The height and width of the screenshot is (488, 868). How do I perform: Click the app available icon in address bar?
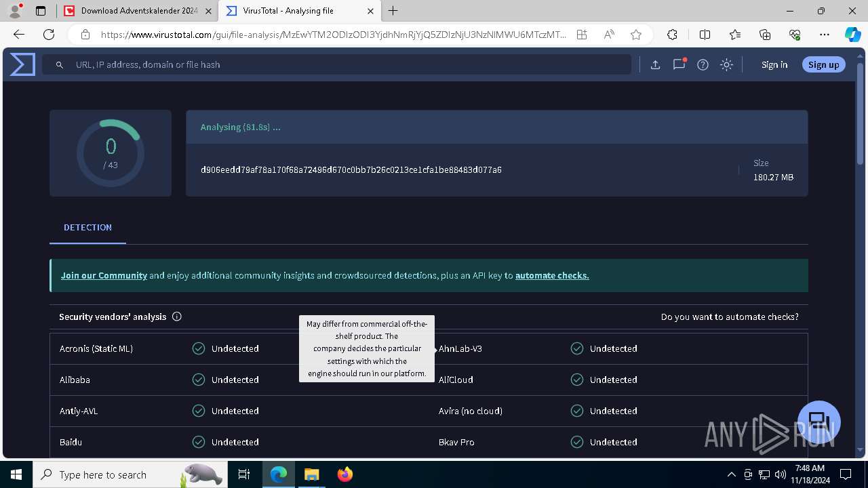(582, 35)
